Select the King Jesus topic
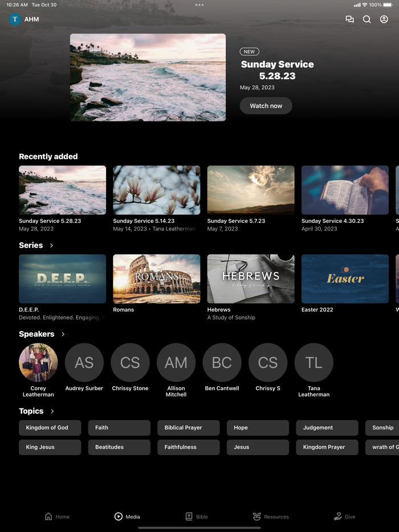The width and height of the screenshot is (399, 532). (x=50, y=447)
